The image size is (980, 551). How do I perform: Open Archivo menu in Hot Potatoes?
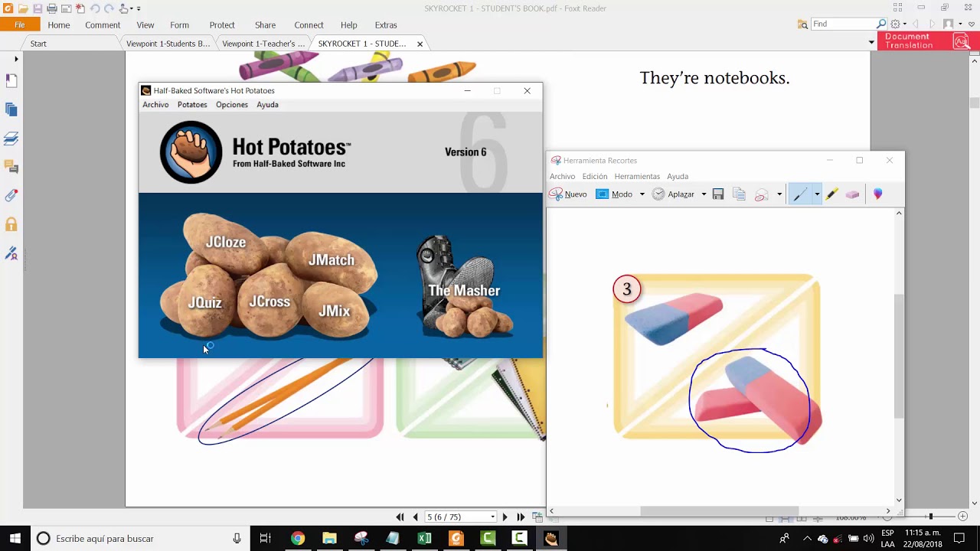(155, 105)
